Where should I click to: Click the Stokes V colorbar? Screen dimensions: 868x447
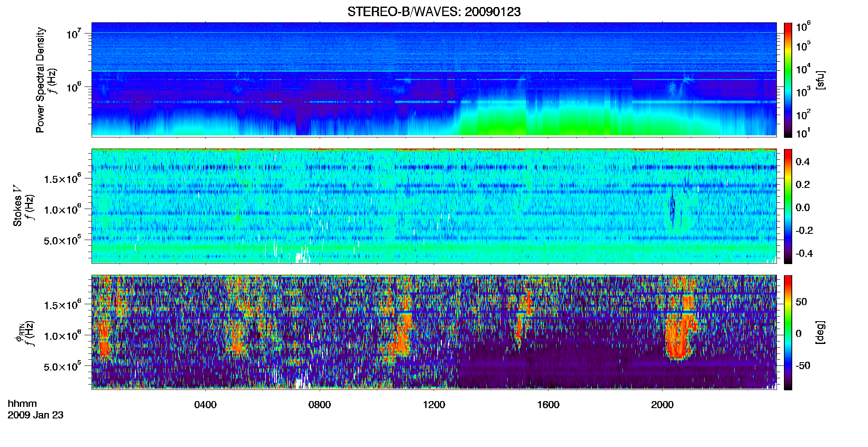[788, 206]
